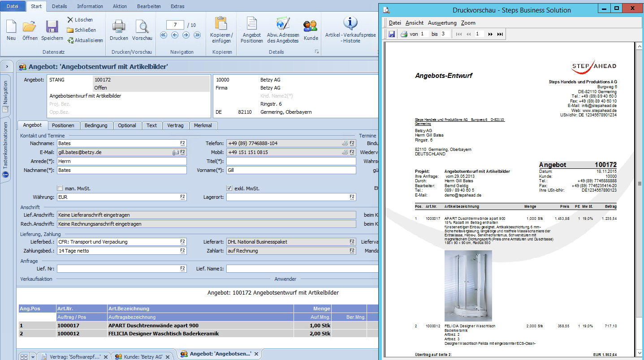Viewport: 644px width, 360px height.
Task: Switch to the Details ribbon tab
Action: 60,6
